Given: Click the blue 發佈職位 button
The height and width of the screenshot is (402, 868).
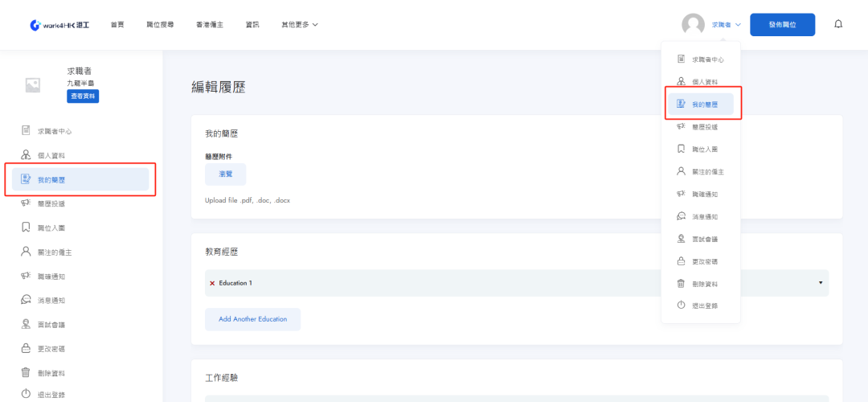Looking at the screenshot, I should click(782, 25).
